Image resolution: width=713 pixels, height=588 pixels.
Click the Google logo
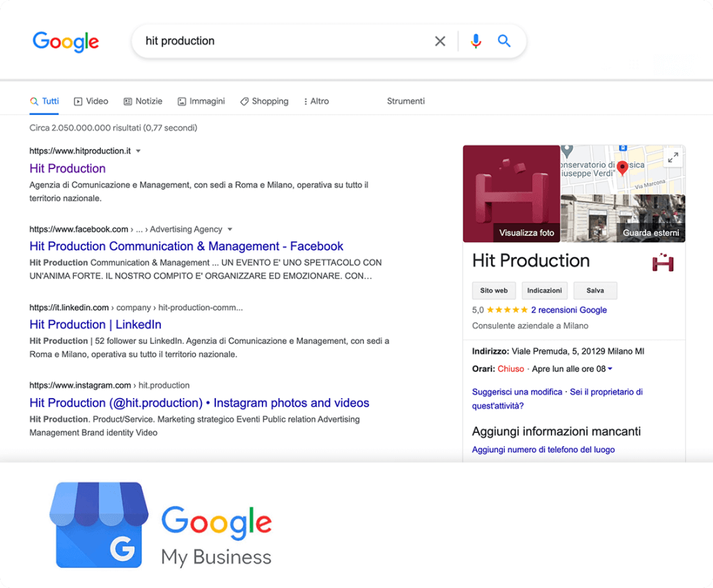(65, 41)
